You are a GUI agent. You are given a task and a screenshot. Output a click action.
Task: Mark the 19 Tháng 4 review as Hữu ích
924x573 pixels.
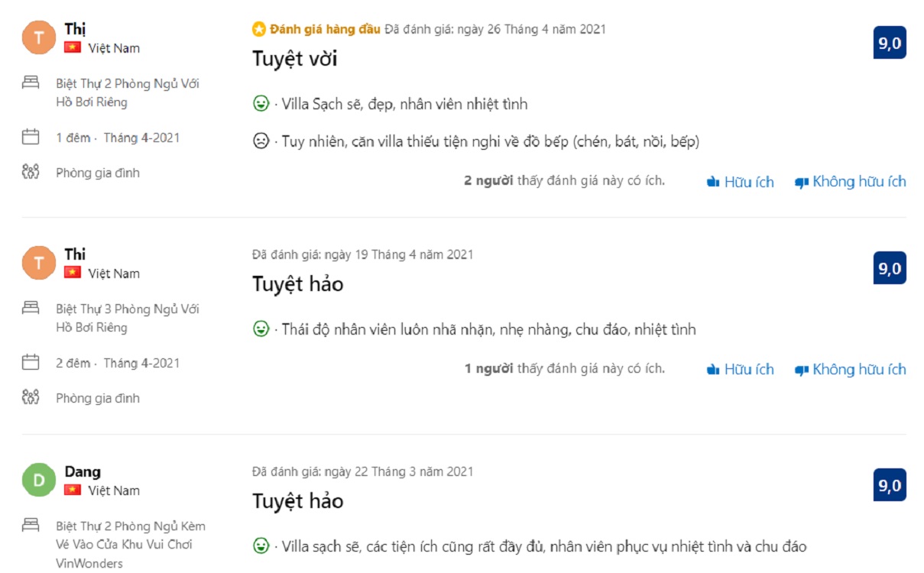point(740,370)
